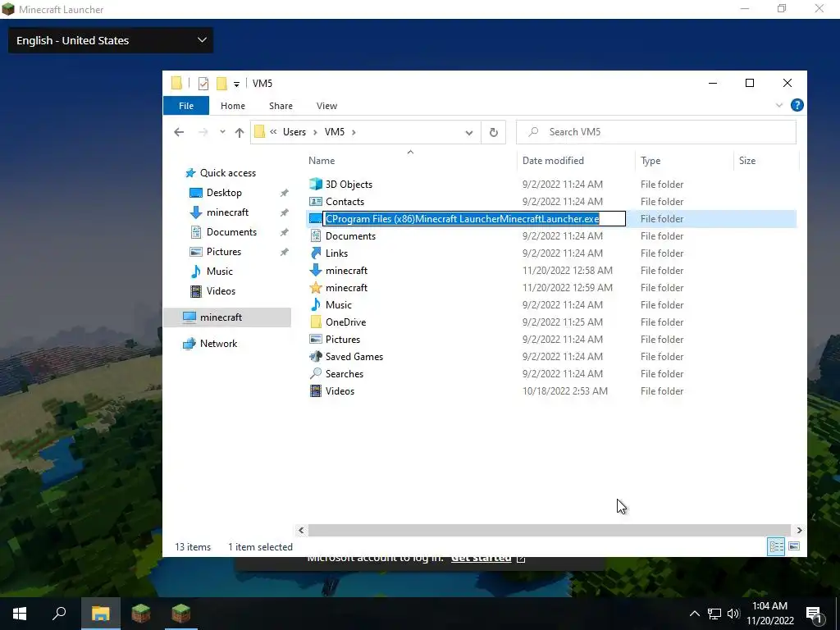The width and height of the screenshot is (840, 630).
Task: Go up one folder level
Action: tap(240, 132)
